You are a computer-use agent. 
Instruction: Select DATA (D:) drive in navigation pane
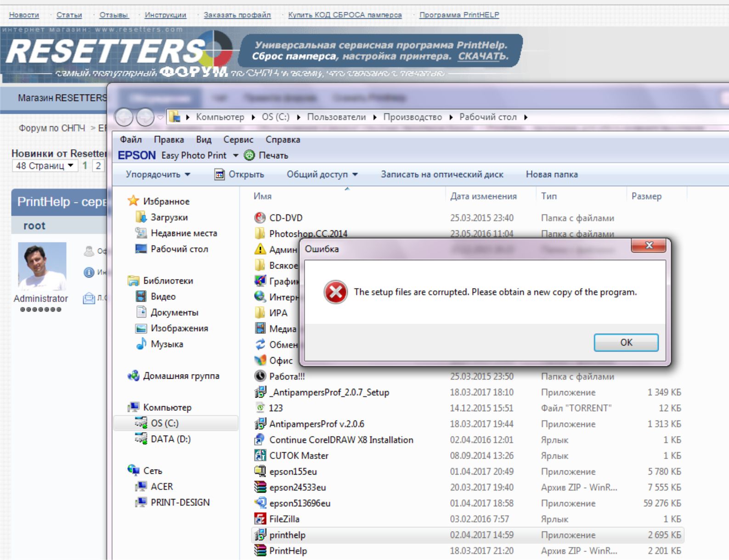[x=170, y=439]
